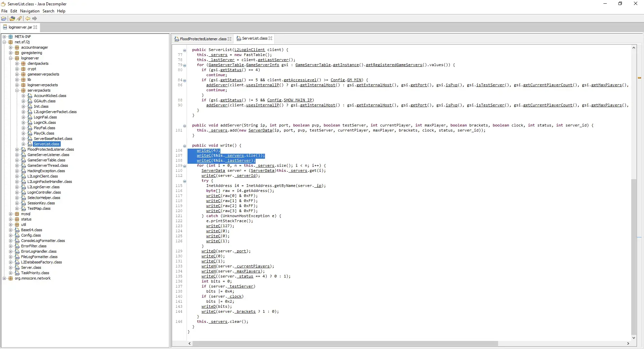Click the class icon next to TestMap.class

point(23,209)
